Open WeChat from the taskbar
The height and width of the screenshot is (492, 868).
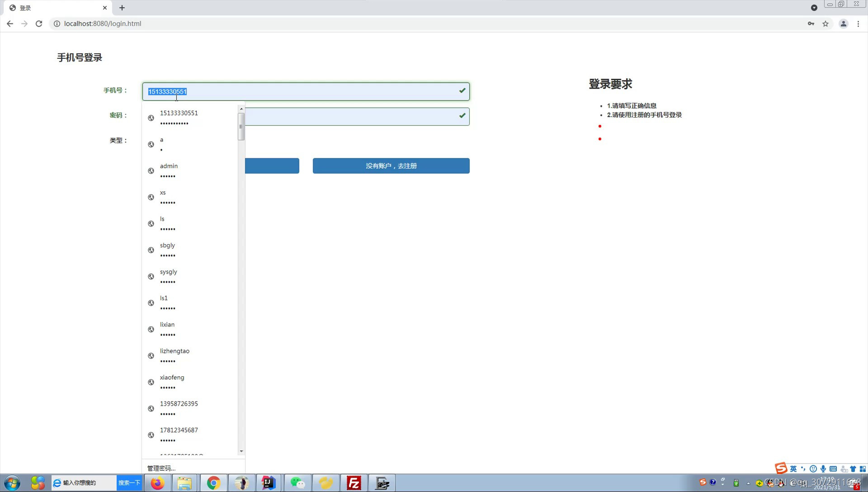[297, 483]
